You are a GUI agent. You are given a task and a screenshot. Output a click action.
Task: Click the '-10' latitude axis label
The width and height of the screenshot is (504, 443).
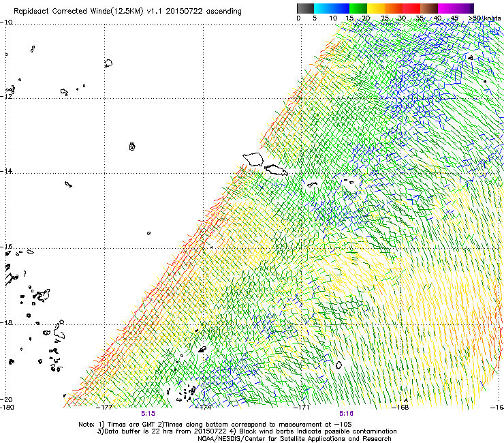6,22
